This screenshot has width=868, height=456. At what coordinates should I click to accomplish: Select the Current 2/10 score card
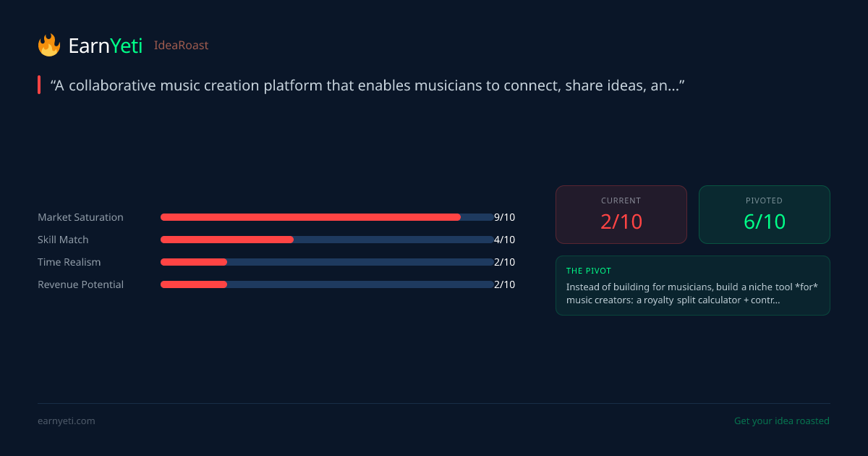coord(621,214)
